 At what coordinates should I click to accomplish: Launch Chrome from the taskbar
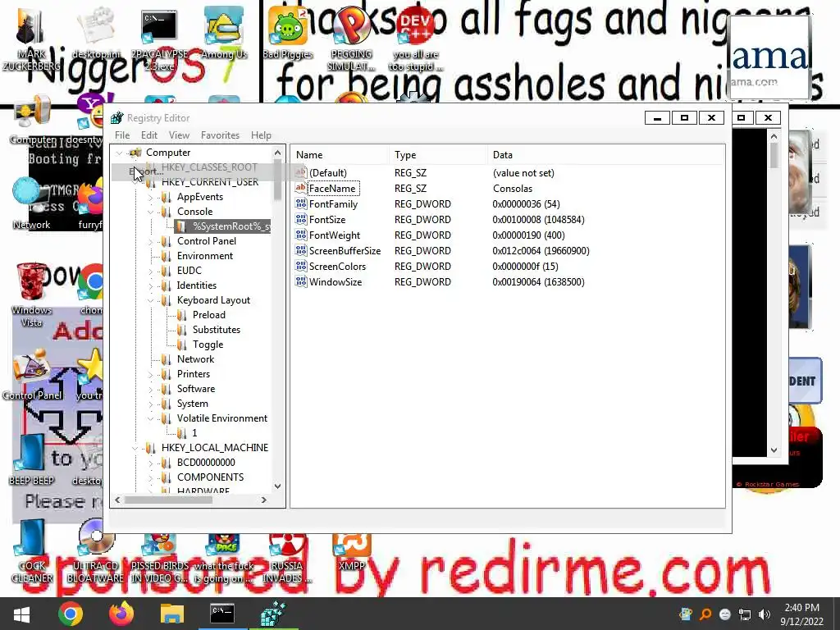pos(71,614)
